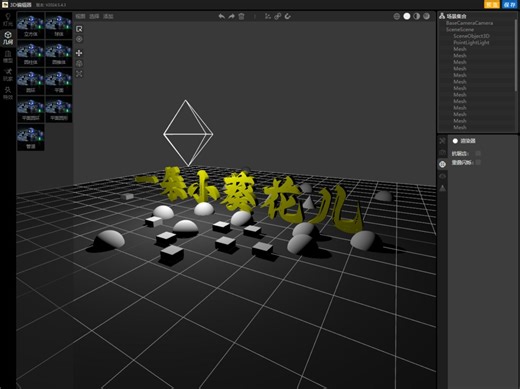Image resolution: width=520 pixels, height=389 pixels.
Task: Add a 平面圆形 flat circle from the thumbnail
Action: [x=59, y=109]
